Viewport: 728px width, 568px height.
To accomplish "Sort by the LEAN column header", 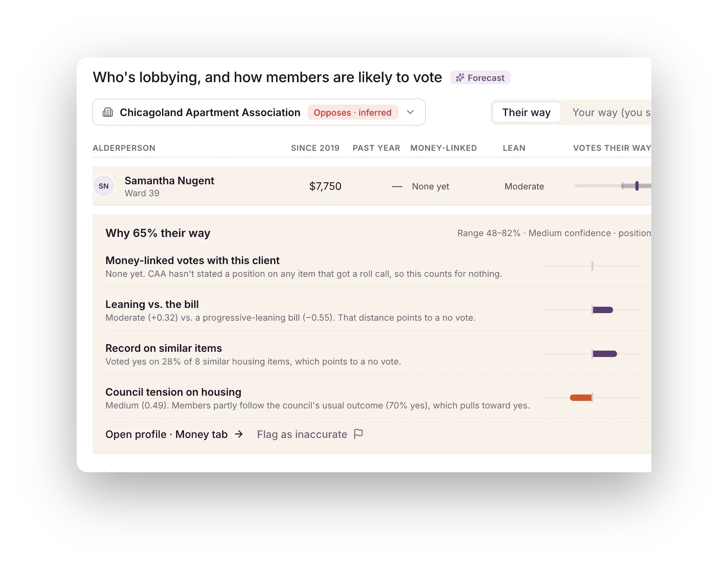I will point(514,148).
